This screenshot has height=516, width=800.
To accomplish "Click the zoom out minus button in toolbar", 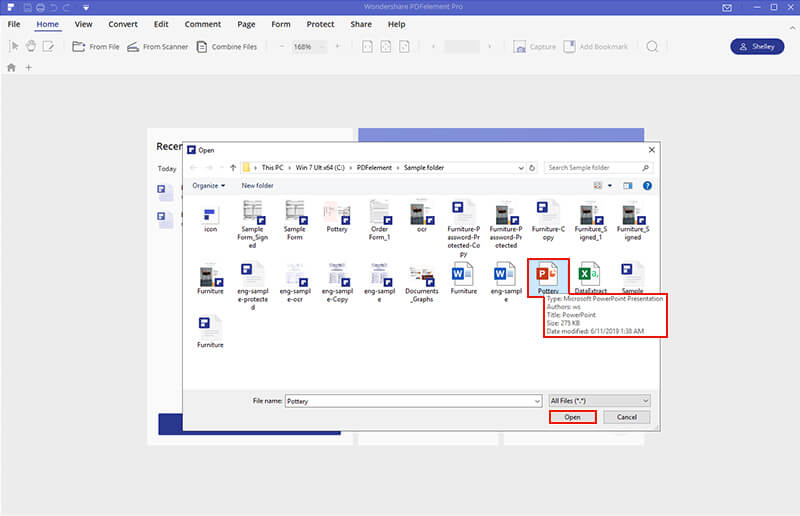I will (x=282, y=46).
